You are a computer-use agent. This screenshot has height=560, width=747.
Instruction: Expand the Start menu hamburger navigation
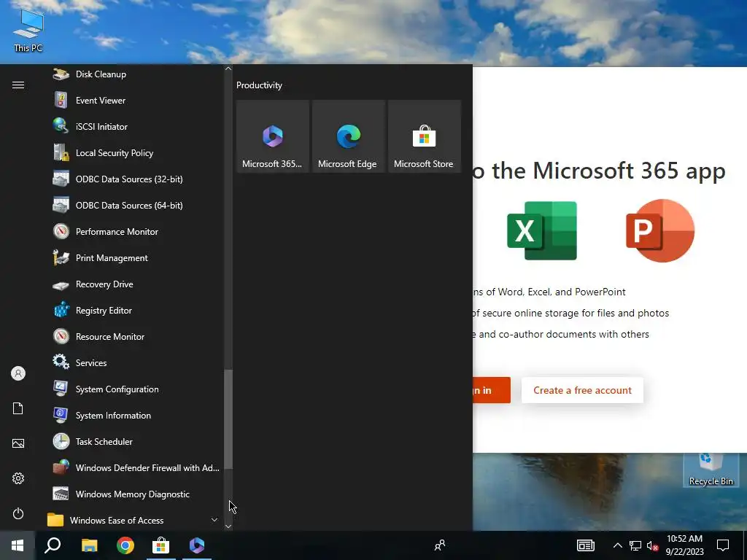[x=18, y=85]
